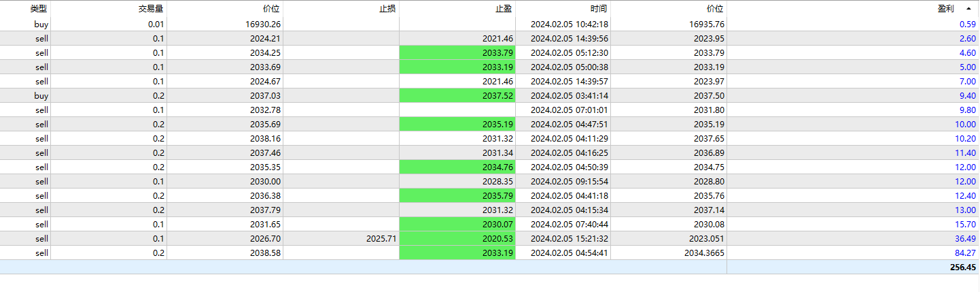Viewport: 980px width, 292px height.
Task: Select time cell 2024.02.05 05:00:38
Action: [569, 67]
